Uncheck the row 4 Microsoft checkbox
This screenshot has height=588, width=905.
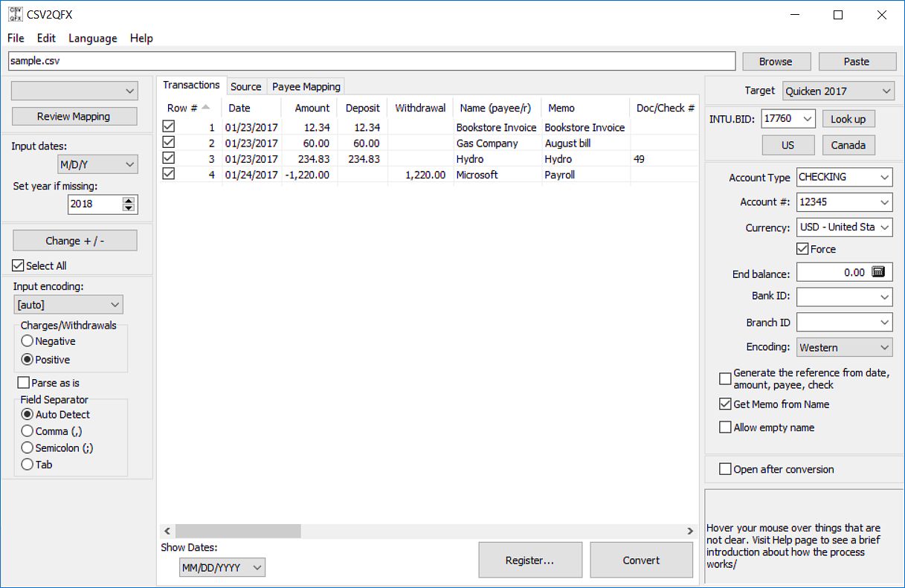point(169,174)
